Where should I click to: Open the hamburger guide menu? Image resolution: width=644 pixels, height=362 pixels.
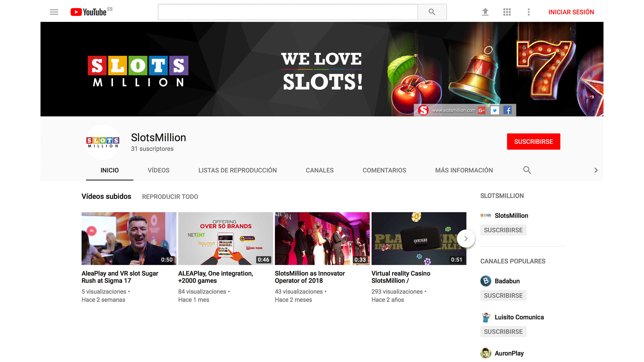[54, 12]
